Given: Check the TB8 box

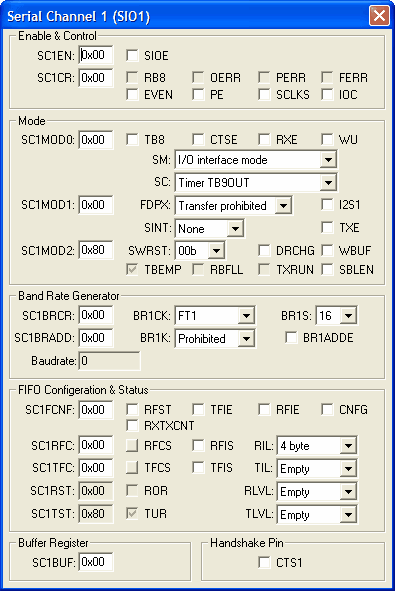Looking at the screenshot, I should (132, 139).
